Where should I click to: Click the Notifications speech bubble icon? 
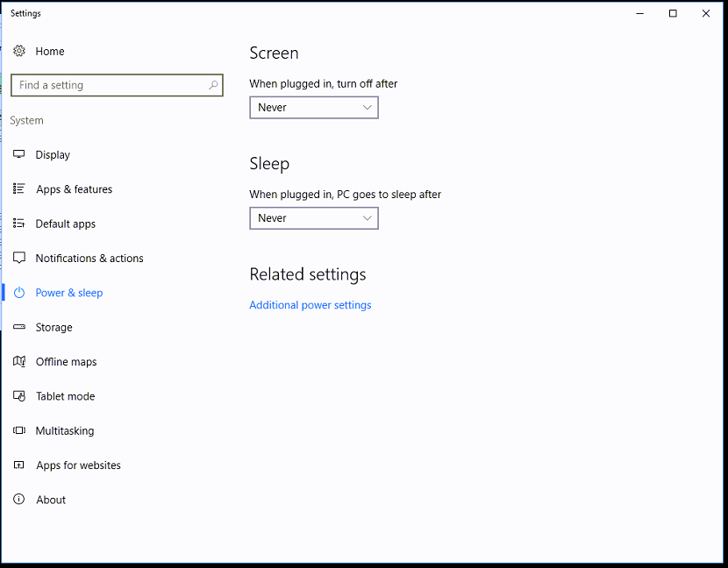point(19,259)
